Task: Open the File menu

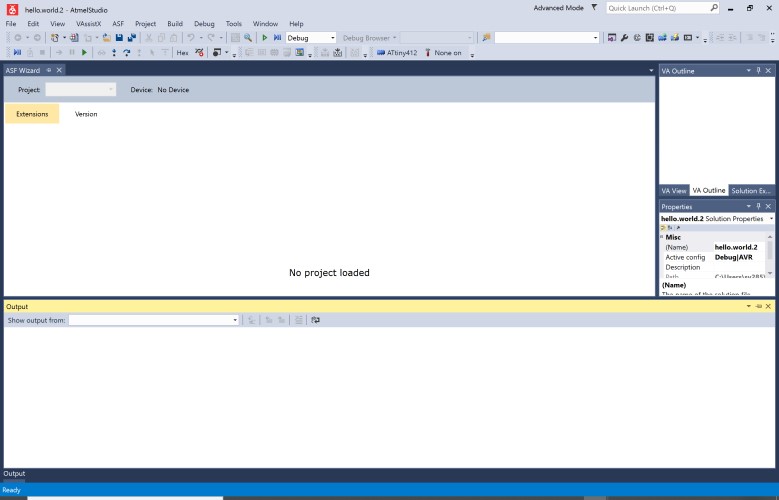Action: click(11, 23)
